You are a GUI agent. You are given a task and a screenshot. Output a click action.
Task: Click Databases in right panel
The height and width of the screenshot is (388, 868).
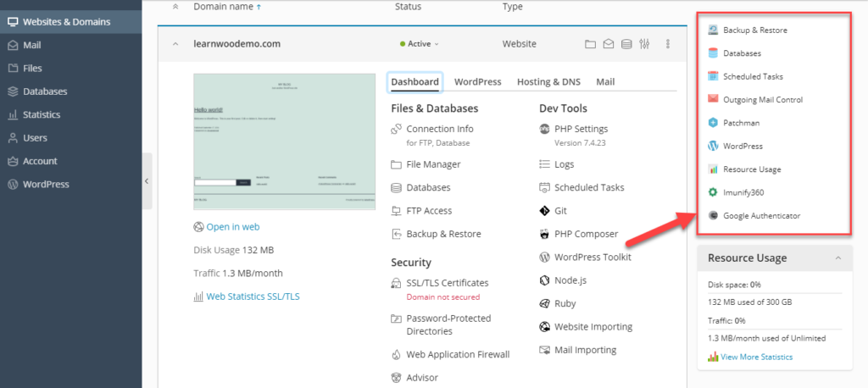click(x=742, y=53)
